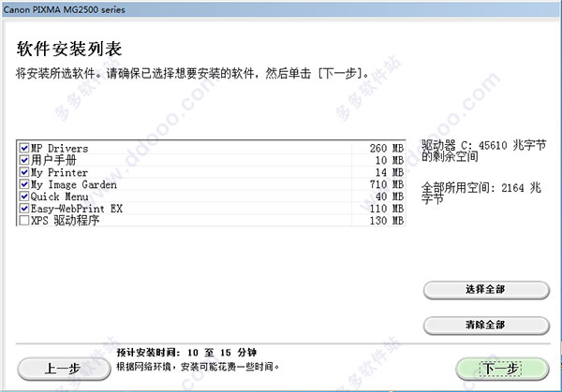The image size is (562, 392).
Task: Select the 用户手册 row label
Action: click(53, 160)
